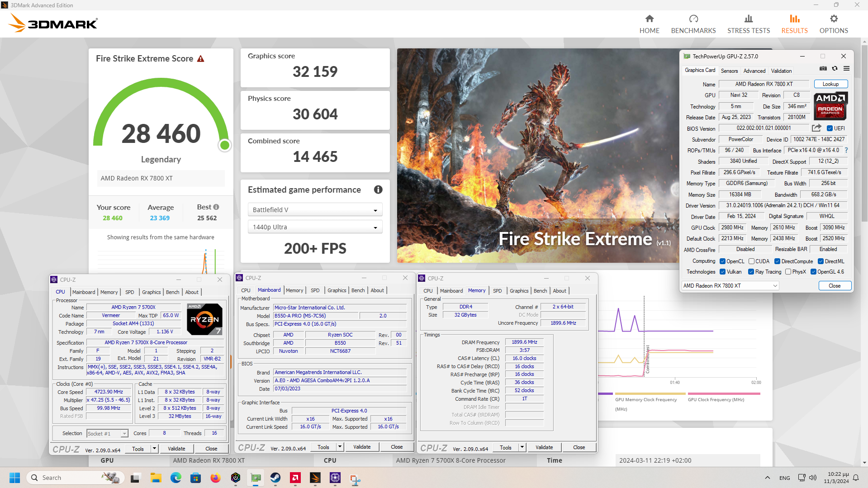Open File Explorer from the taskbar
Image resolution: width=868 pixels, height=488 pixels.
(x=156, y=478)
